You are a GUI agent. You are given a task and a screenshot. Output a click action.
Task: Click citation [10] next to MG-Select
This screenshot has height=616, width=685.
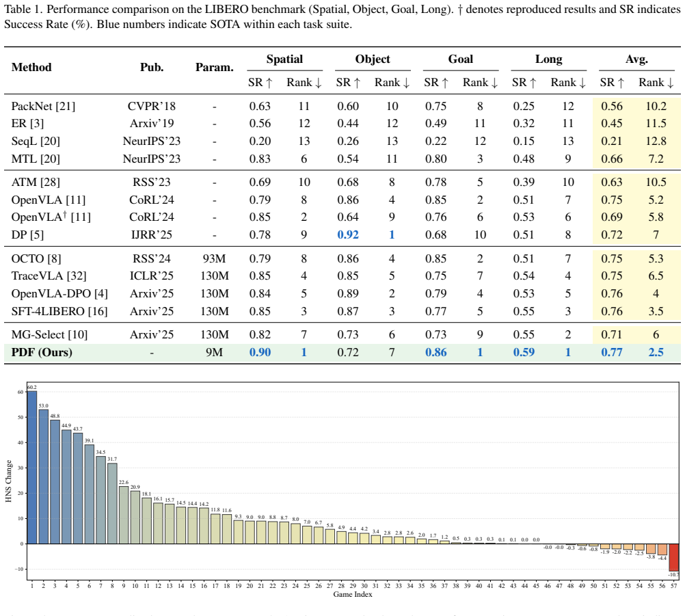click(x=78, y=334)
